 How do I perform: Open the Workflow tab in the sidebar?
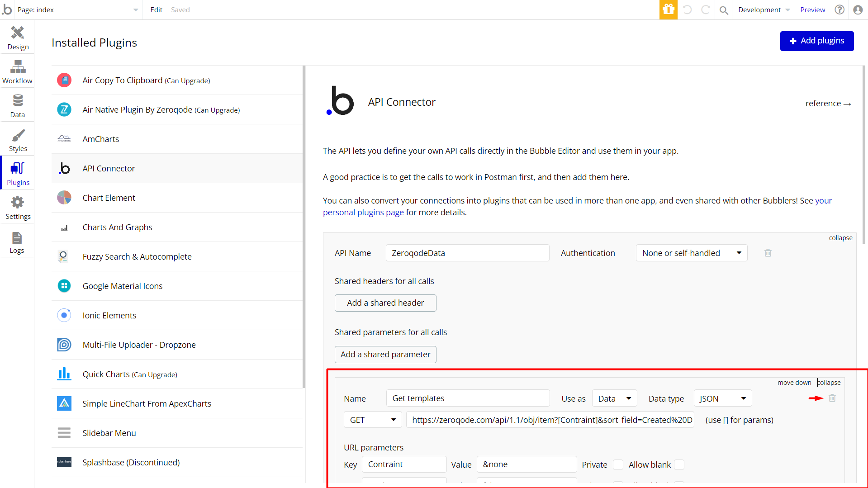(17, 71)
